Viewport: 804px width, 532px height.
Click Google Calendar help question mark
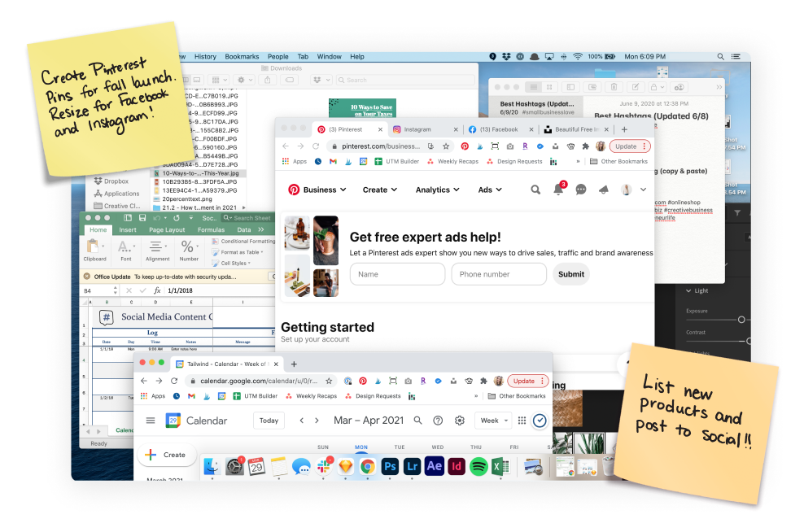(x=438, y=421)
